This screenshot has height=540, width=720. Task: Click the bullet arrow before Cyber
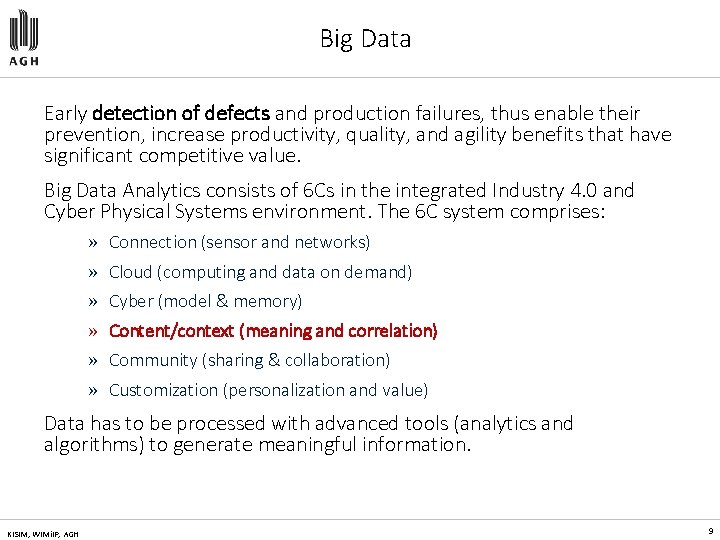tap(92, 302)
